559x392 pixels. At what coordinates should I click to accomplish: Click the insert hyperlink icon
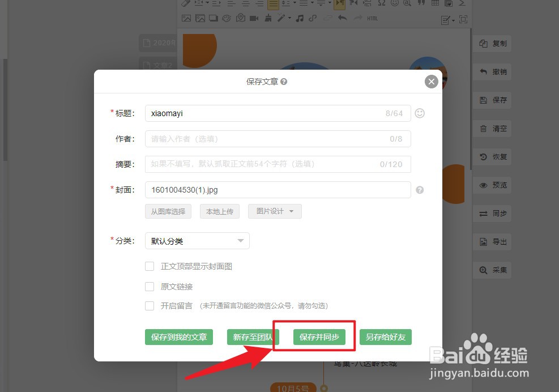(313, 18)
